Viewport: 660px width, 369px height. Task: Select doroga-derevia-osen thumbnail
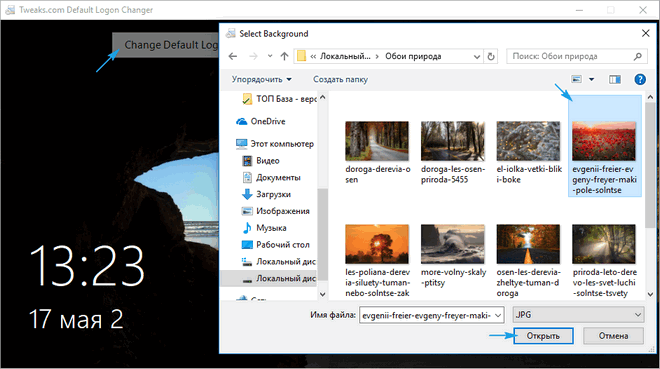click(x=377, y=141)
